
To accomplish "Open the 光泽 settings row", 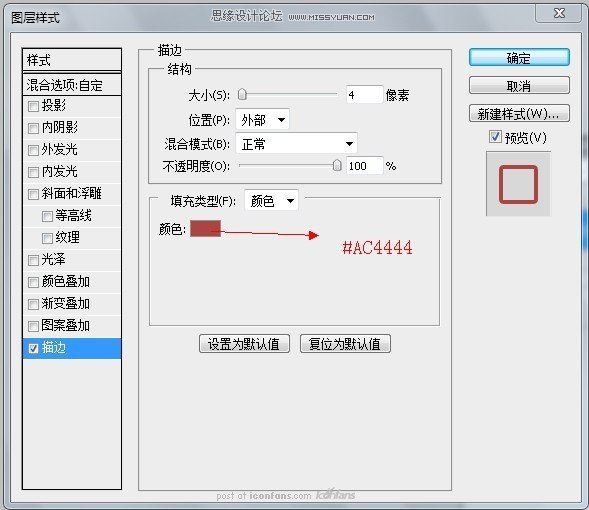I will (x=72, y=260).
